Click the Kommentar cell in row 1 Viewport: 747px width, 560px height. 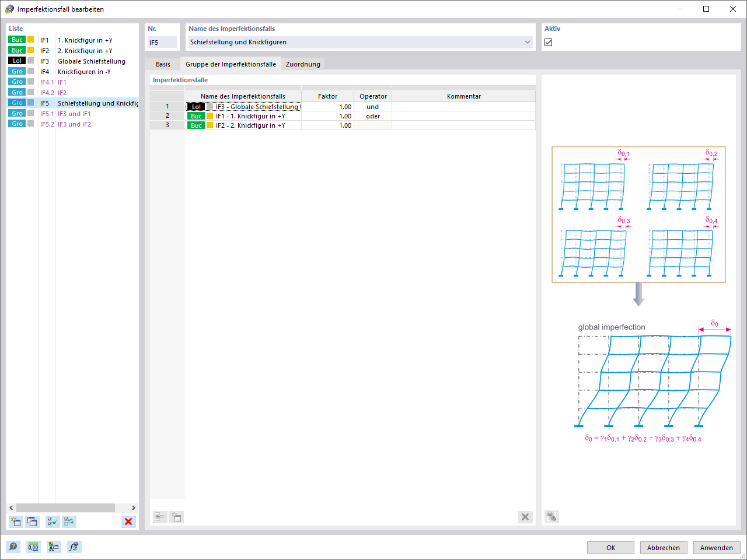click(463, 107)
